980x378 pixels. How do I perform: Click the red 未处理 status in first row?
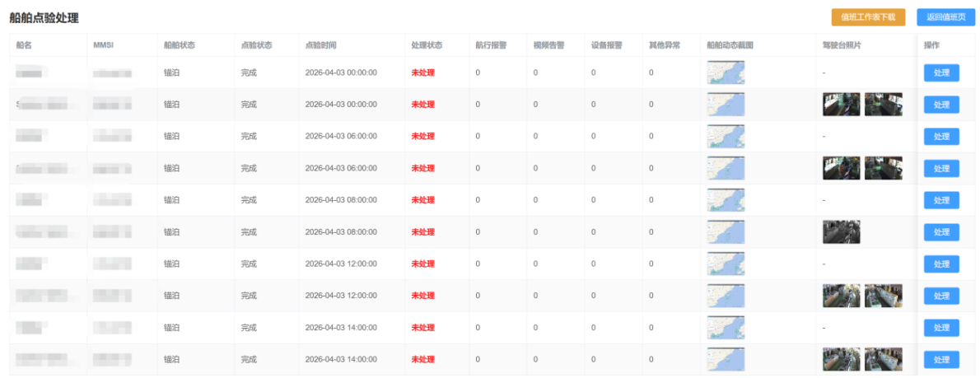point(422,72)
